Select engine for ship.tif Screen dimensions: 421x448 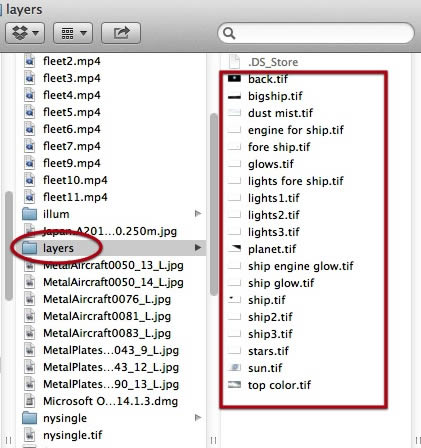pyautogui.click(x=296, y=130)
